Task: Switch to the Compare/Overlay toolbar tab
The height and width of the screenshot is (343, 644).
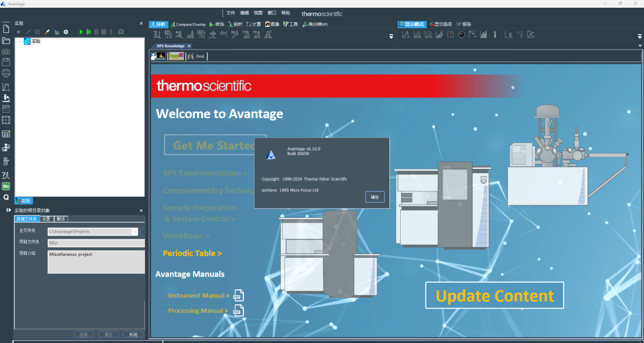Action: 188,24
